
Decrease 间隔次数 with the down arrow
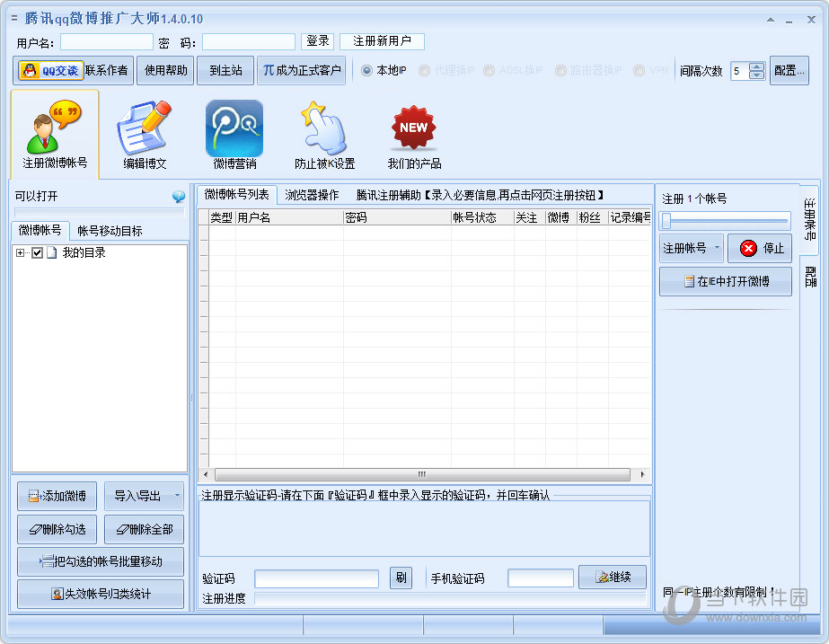tap(757, 75)
